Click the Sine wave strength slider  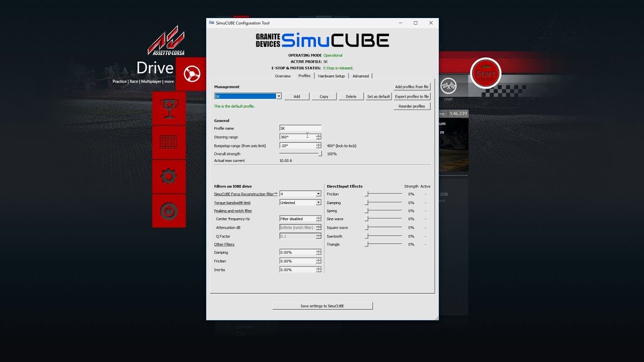pyautogui.click(x=384, y=219)
